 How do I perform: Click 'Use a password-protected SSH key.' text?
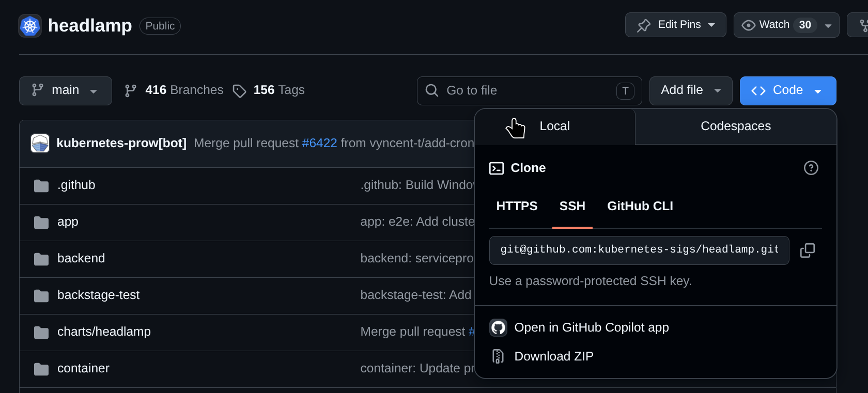point(591,281)
